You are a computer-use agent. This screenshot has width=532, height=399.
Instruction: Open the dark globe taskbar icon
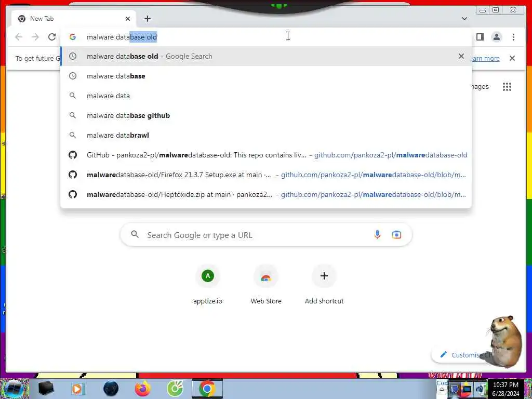[x=111, y=389]
